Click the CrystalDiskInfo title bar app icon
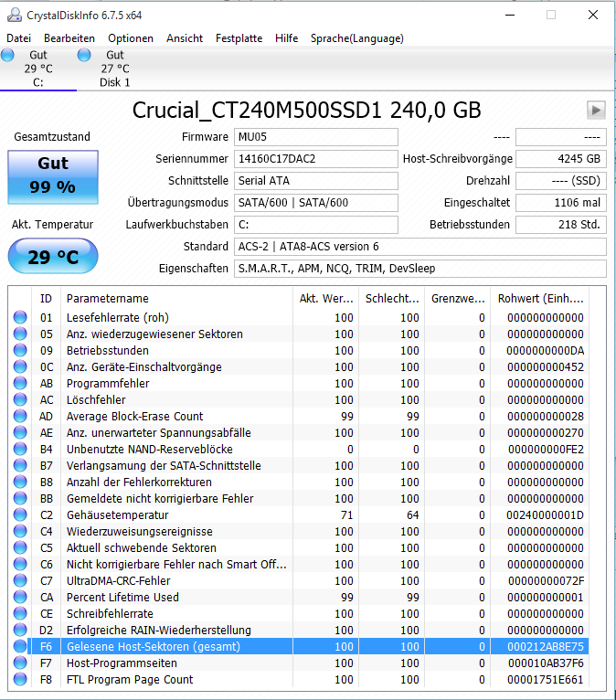The height and width of the screenshot is (700, 616). 15,16
